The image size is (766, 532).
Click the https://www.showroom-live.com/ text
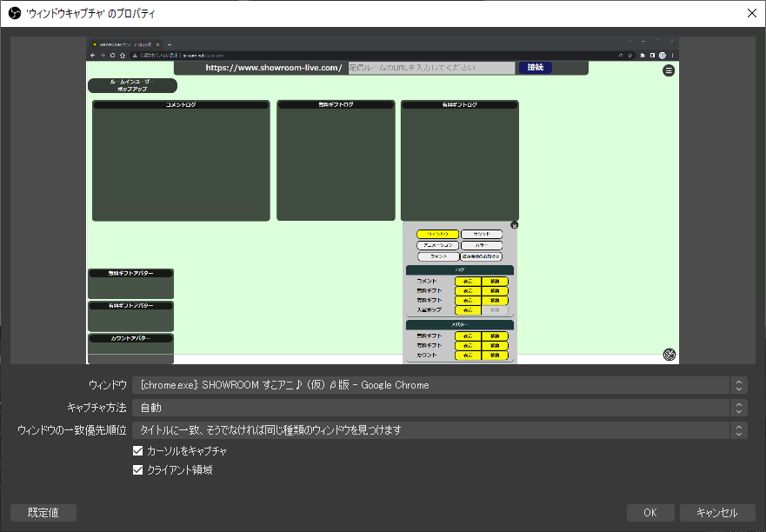(274, 68)
